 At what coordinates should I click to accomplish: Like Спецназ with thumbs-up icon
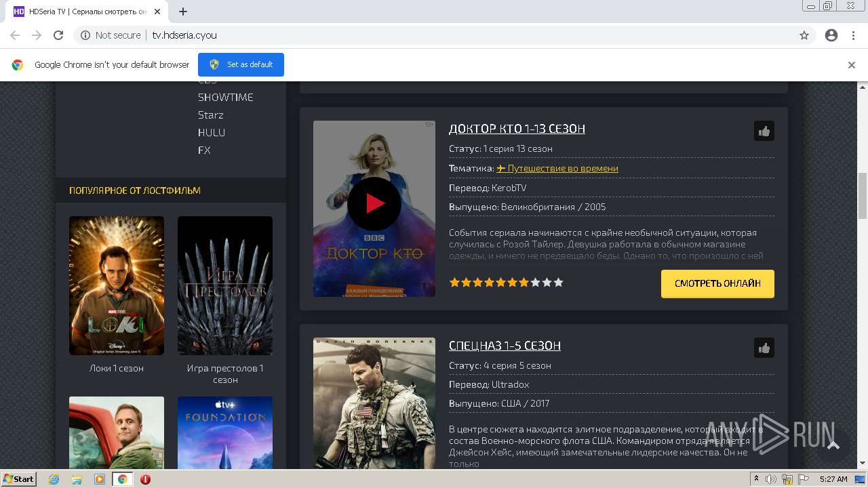pos(764,348)
